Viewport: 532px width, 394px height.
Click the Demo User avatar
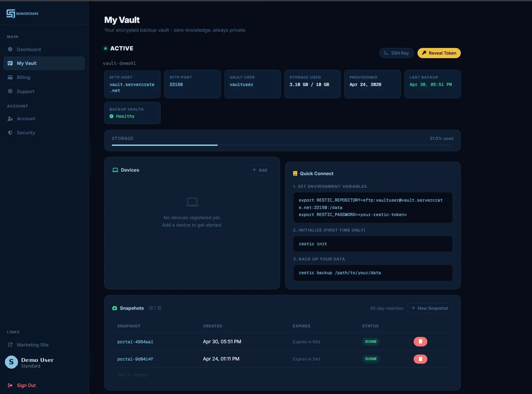[11, 362]
